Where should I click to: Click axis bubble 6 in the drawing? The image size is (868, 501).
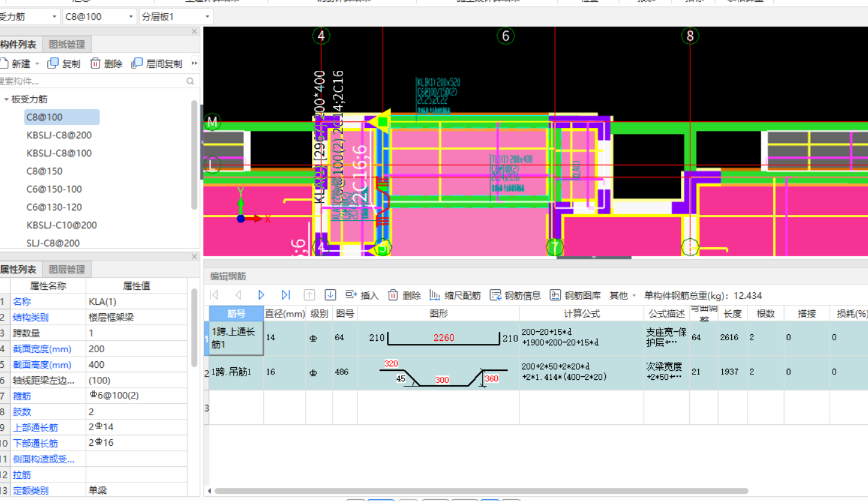point(505,36)
